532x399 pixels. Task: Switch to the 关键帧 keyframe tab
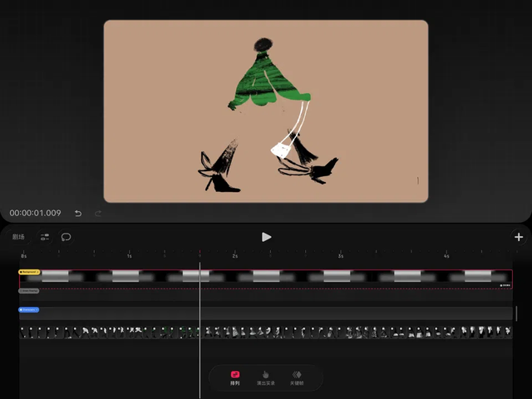297,378
